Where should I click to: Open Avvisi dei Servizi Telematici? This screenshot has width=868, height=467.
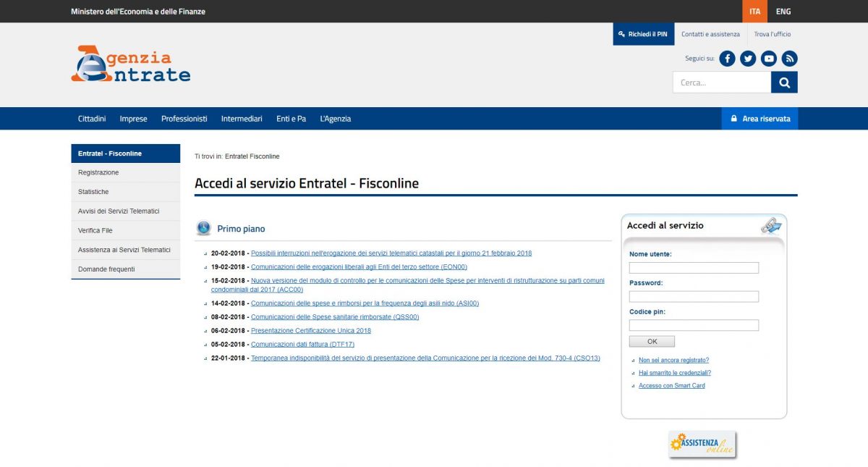[126, 211]
